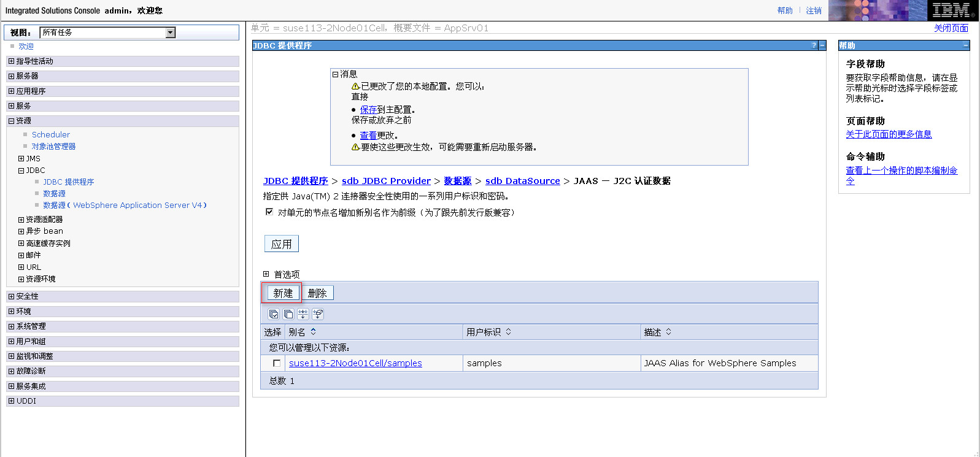Click sdb JDBC Provider in the breadcrumb
This screenshot has width=980, height=457.
(x=387, y=181)
